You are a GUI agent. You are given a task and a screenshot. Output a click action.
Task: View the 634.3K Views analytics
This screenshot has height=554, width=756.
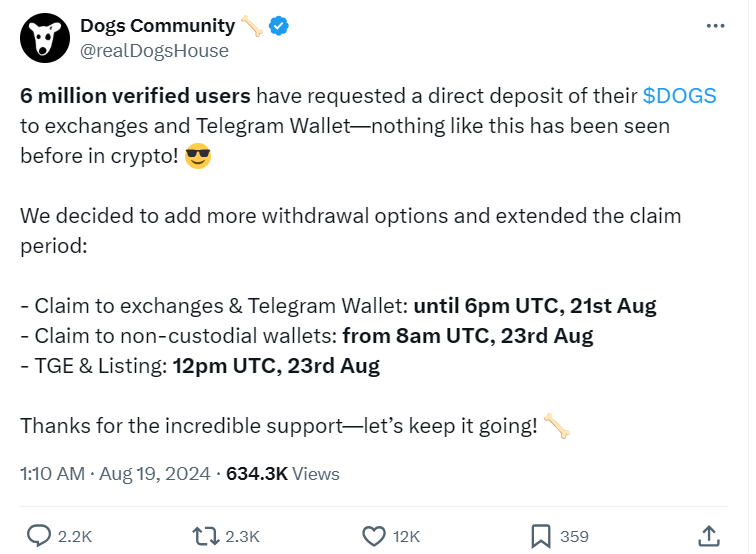tap(283, 474)
